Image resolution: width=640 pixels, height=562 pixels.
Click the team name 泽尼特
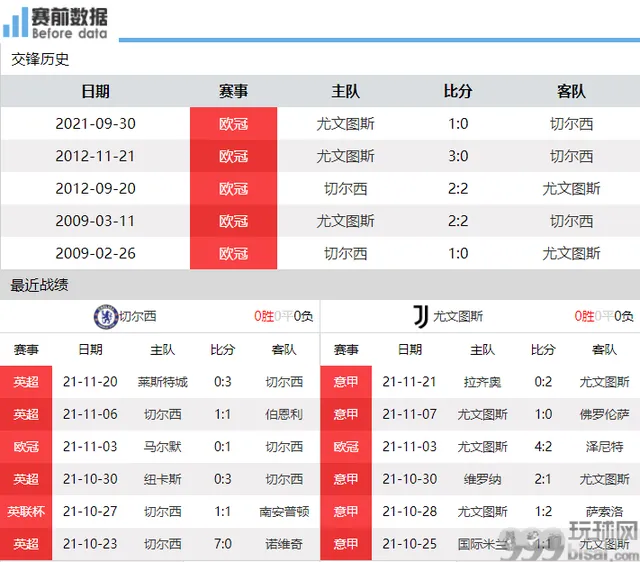point(604,447)
